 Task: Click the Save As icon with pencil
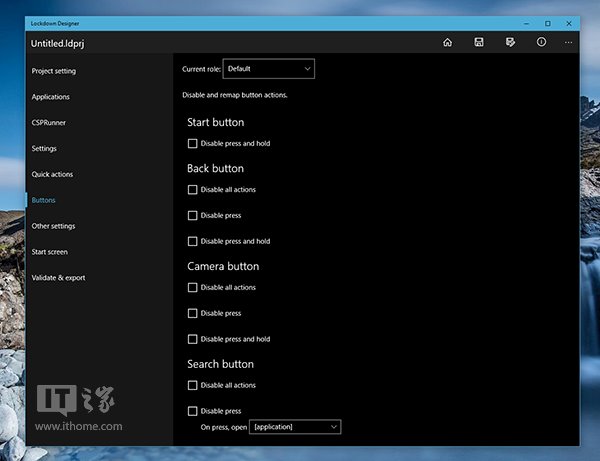510,42
